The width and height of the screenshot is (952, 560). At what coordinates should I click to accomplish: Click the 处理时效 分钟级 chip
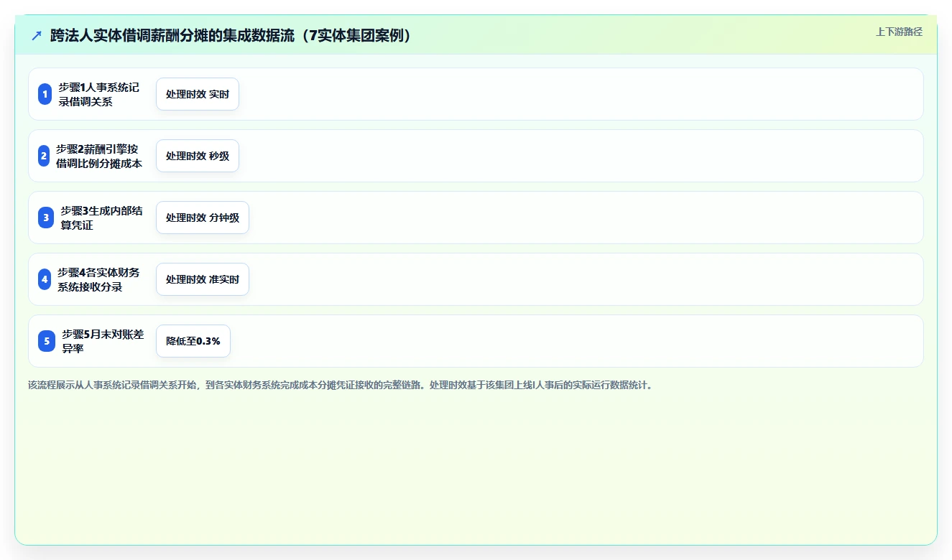(203, 218)
